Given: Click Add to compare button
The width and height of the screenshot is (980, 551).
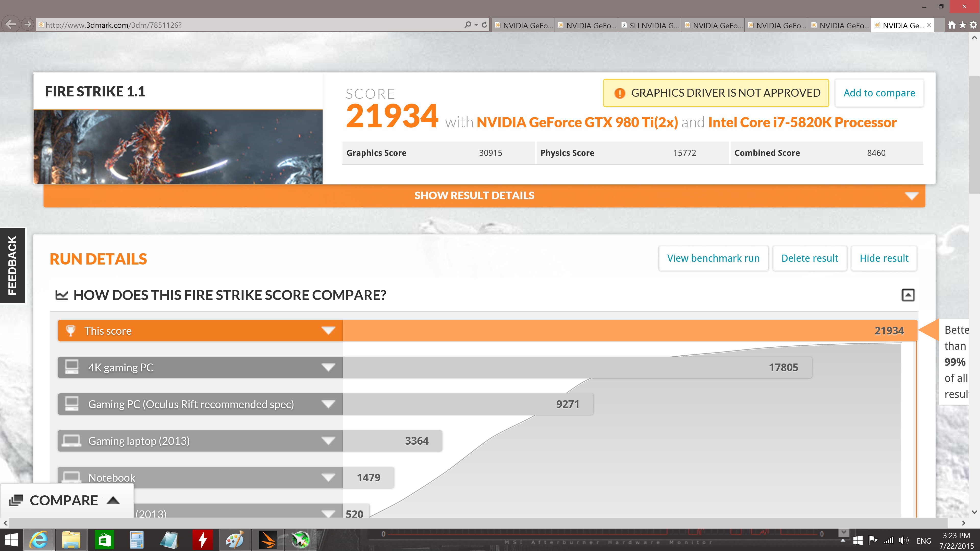Looking at the screenshot, I should tap(879, 93).
